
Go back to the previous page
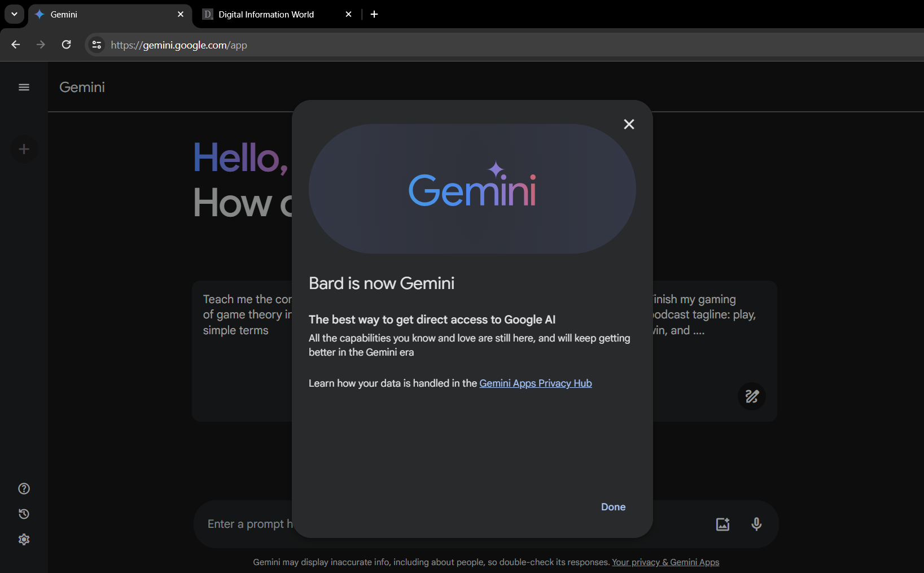(x=16, y=45)
